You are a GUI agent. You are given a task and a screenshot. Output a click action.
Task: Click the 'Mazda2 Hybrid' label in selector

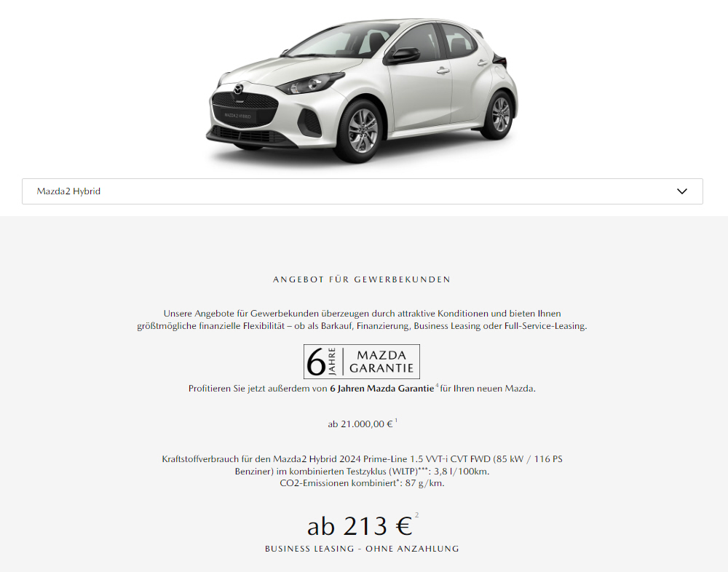[68, 191]
